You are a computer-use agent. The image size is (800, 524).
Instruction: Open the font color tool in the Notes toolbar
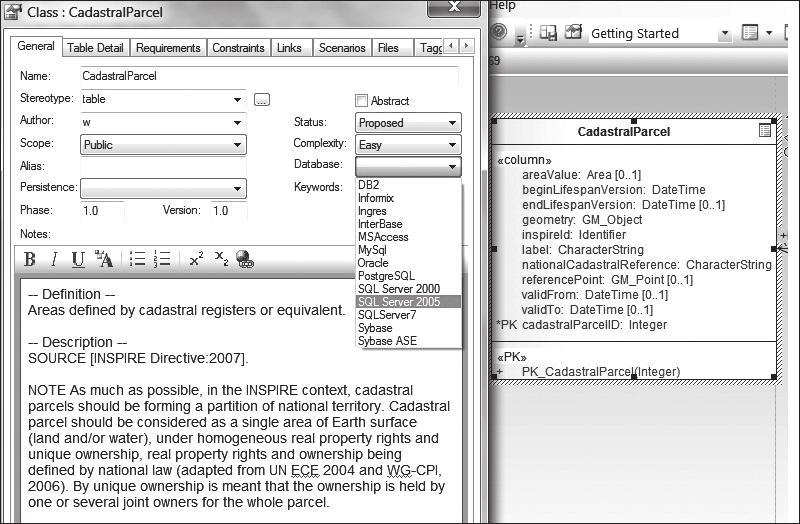click(x=104, y=259)
